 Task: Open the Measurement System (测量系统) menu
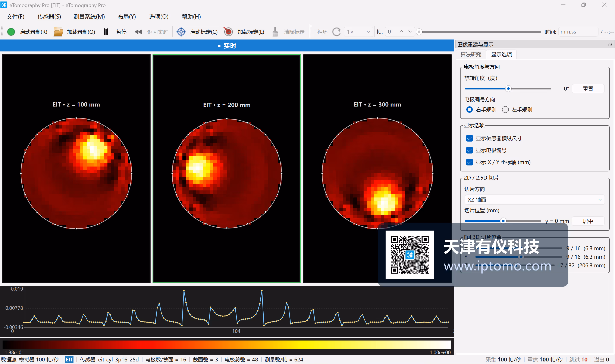[x=89, y=17]
